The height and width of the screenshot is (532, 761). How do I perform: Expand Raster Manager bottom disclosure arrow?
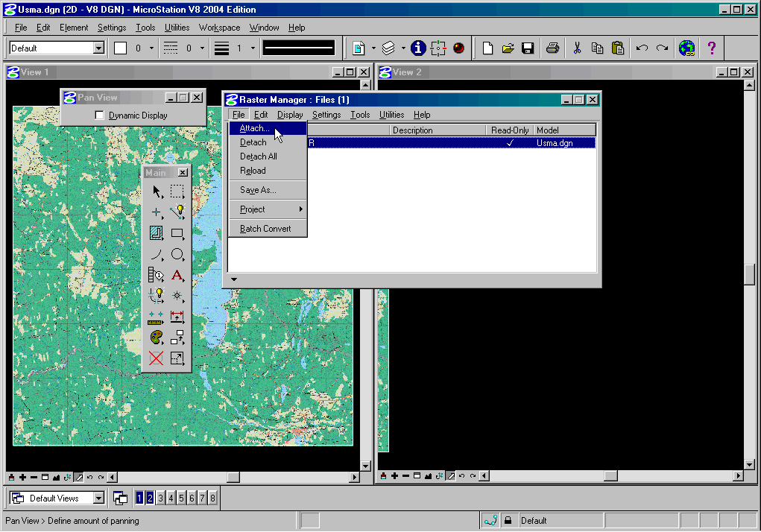point(234,279)
